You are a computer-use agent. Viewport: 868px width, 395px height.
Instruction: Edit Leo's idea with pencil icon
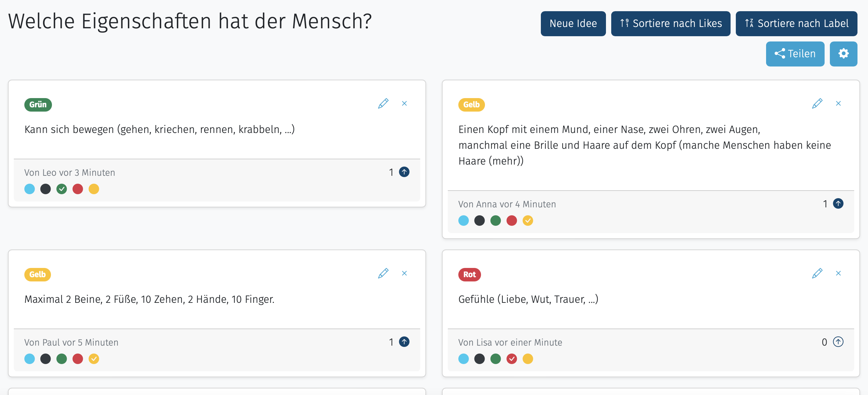[x=383, y=103]
